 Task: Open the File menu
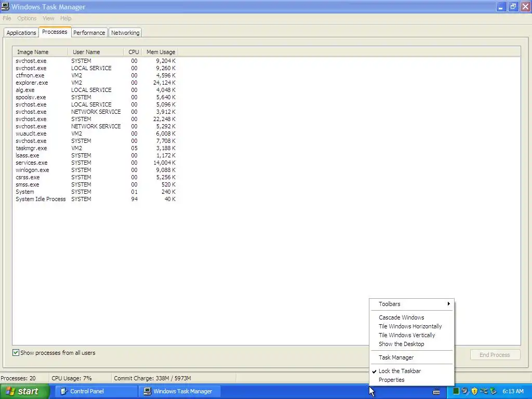point(7,18)
